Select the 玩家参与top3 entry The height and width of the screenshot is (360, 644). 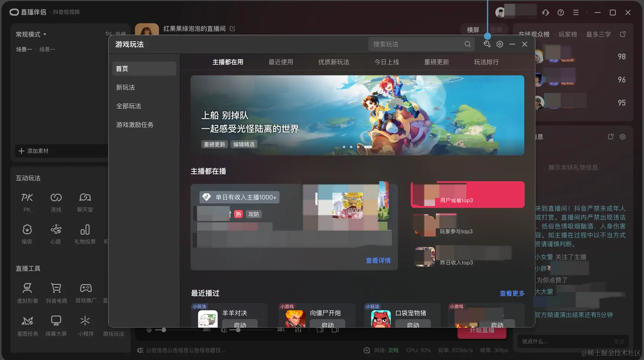click(x=468, y=225)
